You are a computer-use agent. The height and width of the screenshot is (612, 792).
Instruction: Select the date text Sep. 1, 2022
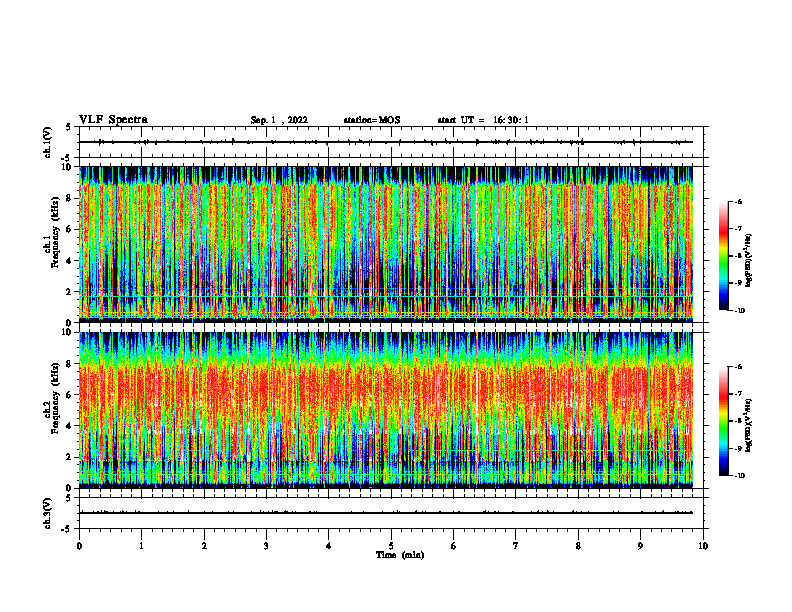279,120
